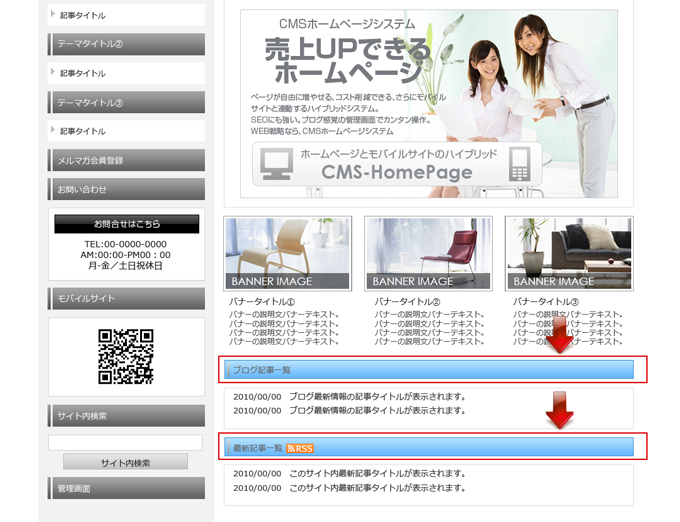Focus the site search text field
Viewport: 680px width, 522px height.
click(125, 442)
